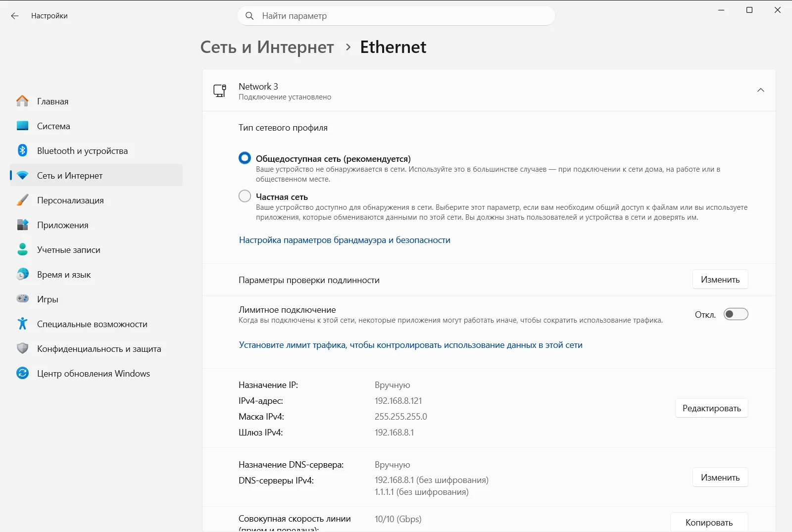Click DNS entry 1.1.1.1 (без шифрования)

421,492
